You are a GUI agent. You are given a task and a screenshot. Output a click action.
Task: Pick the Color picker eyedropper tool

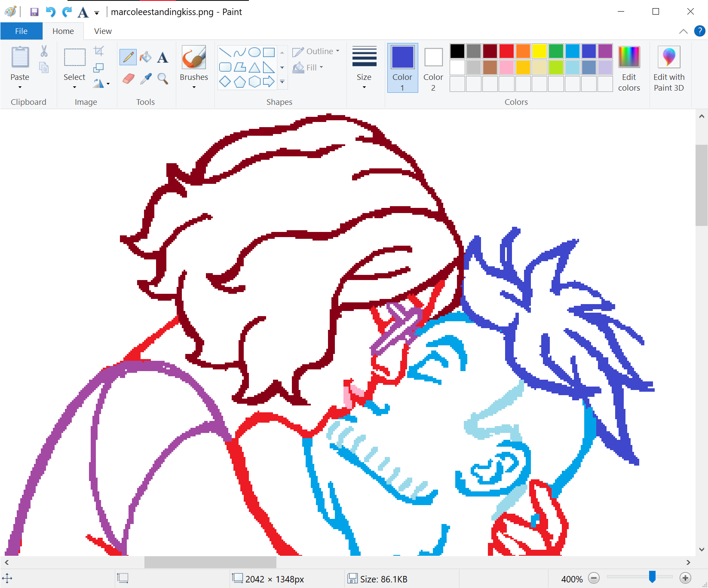[x=146, y=79]
